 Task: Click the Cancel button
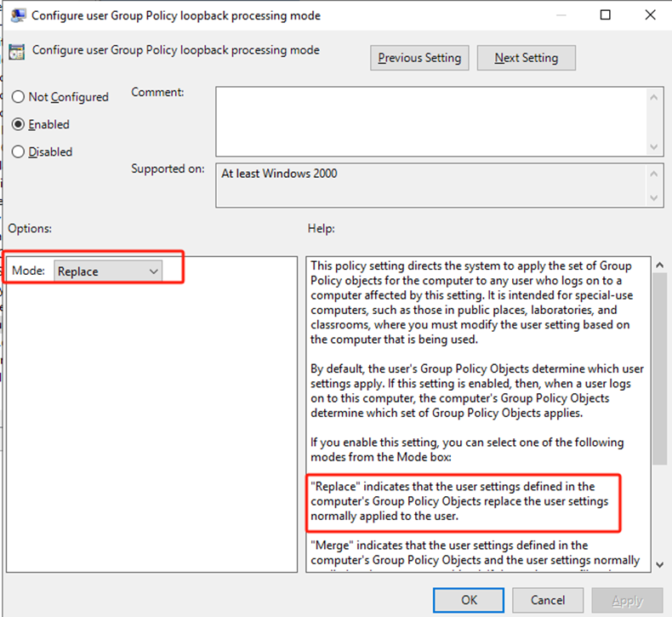pyautogui.click(x=548, y=600)
